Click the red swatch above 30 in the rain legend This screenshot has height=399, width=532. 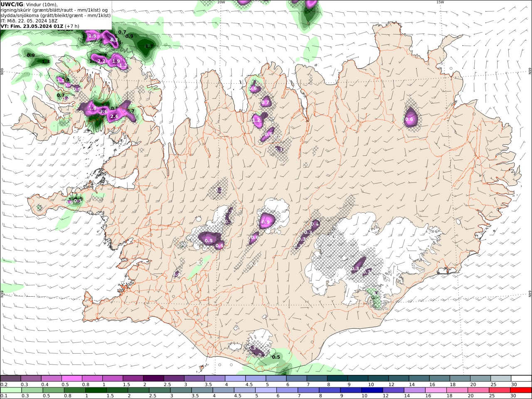[x=520, y=390]
